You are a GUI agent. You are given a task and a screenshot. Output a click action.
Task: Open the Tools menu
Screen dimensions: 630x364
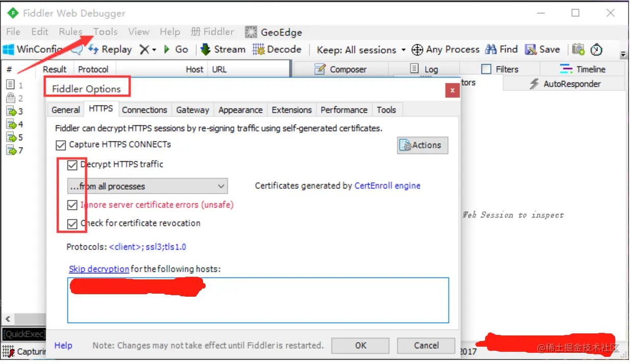[x=105, y=32]
